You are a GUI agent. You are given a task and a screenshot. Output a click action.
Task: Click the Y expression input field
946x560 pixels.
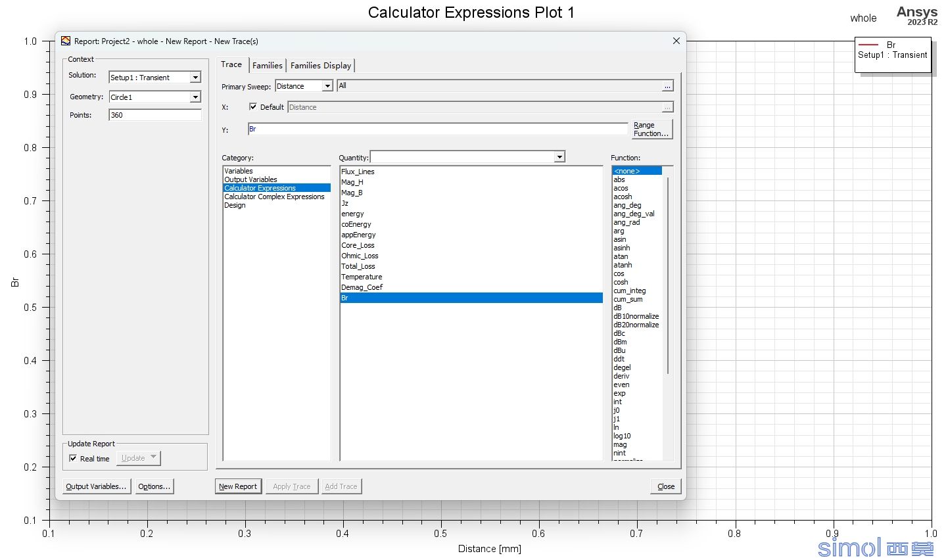pos(438,129)
